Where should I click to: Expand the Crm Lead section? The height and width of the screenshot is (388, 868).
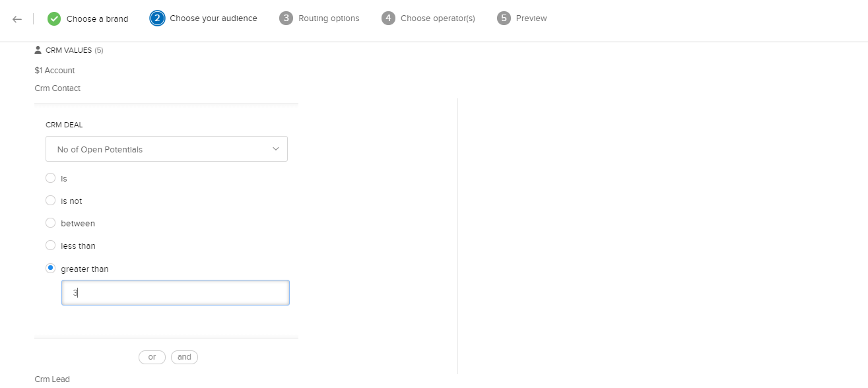click(x=52, y=379)
